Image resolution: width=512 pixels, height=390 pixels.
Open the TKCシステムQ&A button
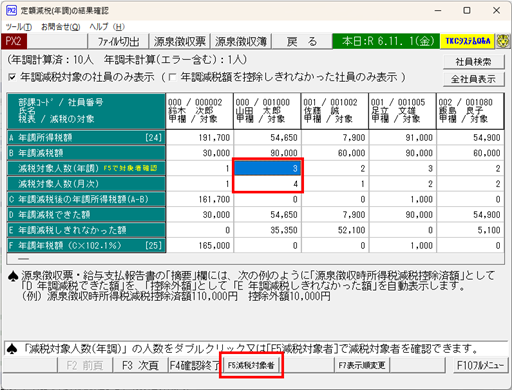point(468,41)
